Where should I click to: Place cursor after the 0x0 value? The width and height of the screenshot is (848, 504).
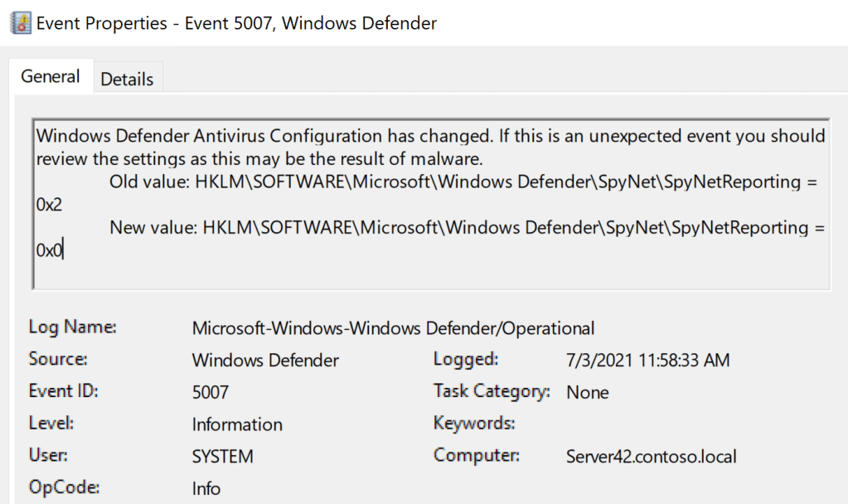point(64,250)
